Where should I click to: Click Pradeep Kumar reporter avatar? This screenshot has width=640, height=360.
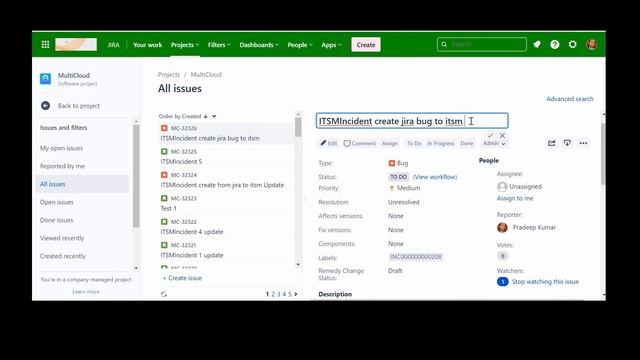(502, 227)
